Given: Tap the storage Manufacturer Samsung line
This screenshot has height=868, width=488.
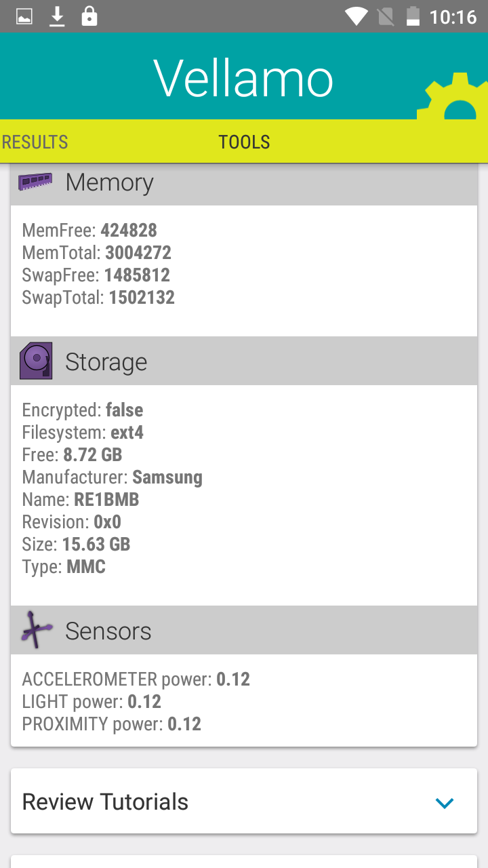Looking at the screenshot, I should pos(113,477).
